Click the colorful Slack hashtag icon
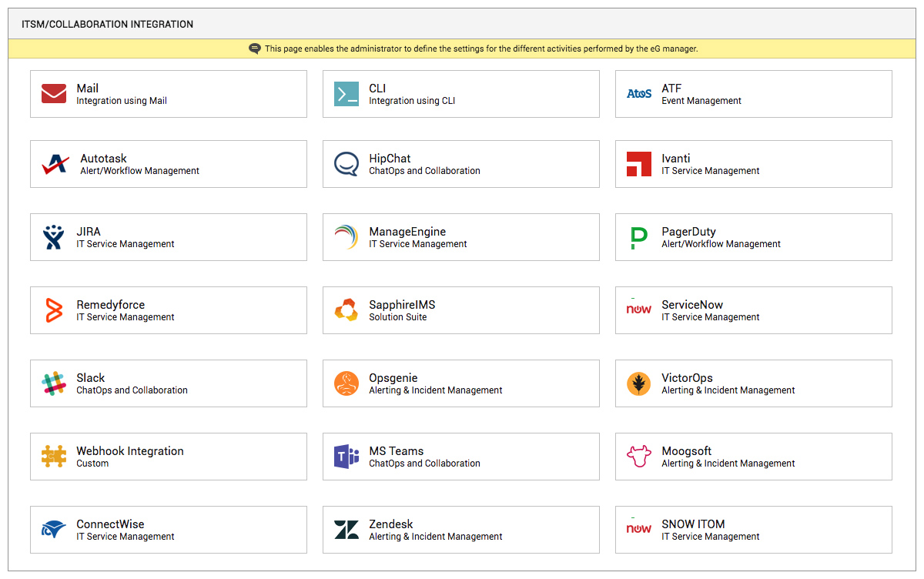 pyautogui.click(x=54, y=383)
